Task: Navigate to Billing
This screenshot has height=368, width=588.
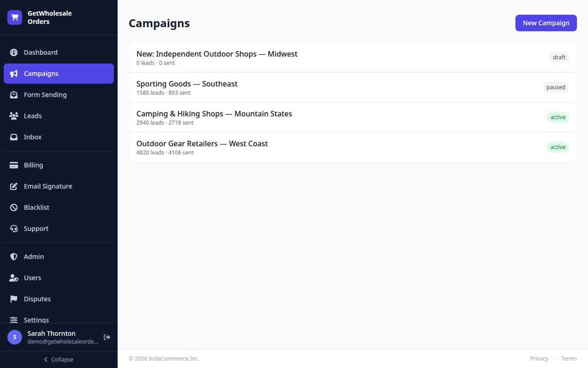Action: pyautogui.click(x=59, y=165)
